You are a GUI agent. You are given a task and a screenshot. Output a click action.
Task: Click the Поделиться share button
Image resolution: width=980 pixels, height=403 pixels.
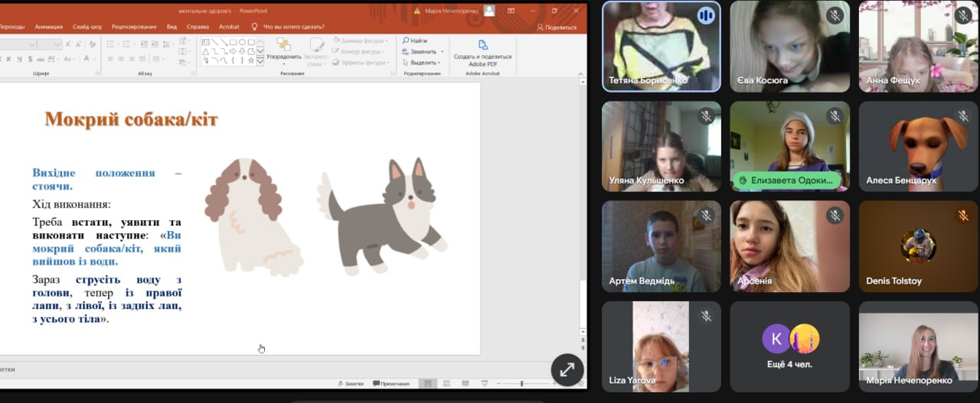pyautogui.click(x=557, y=27)
